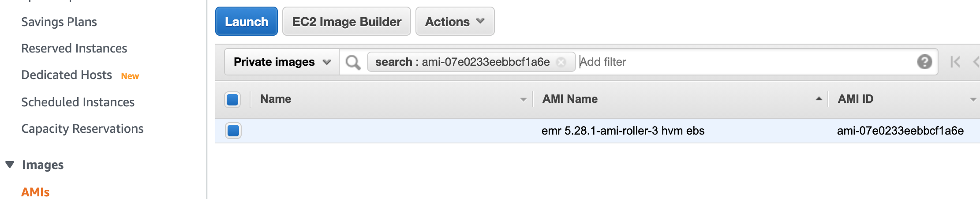The height and width of the screenshot is (199, 980).
Task: Collapse the Images section triangle
Action: [x=10, y=165]
